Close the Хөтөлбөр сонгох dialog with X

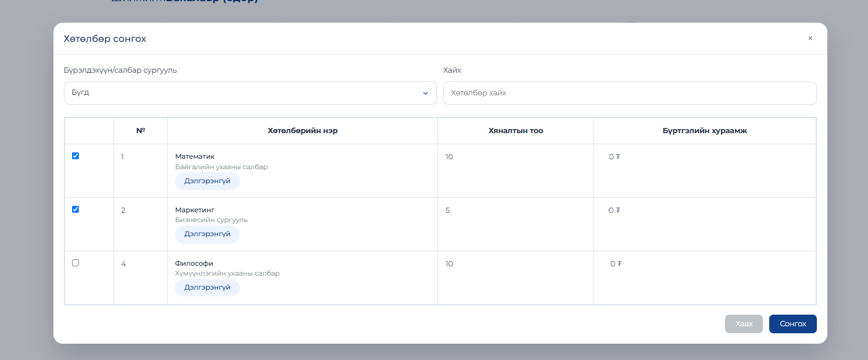coord(810,38)
